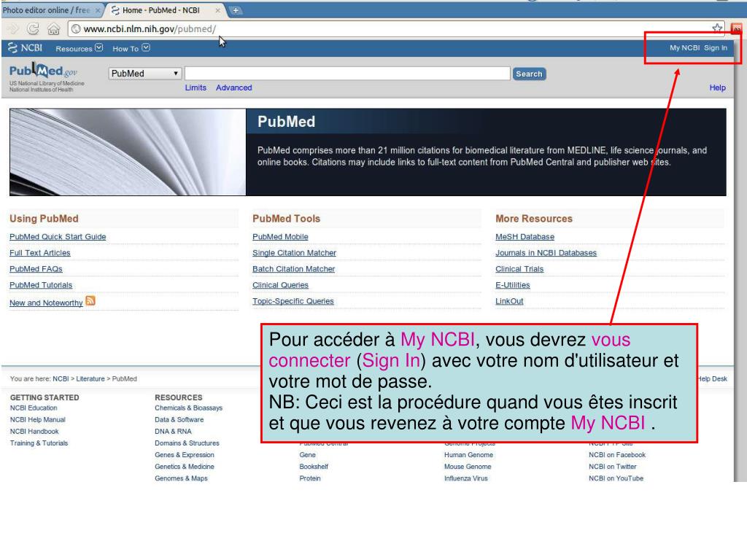Viewport: 747px width, 560px height.
Task: Click the browser reload icon
Action: pos(32,29)
